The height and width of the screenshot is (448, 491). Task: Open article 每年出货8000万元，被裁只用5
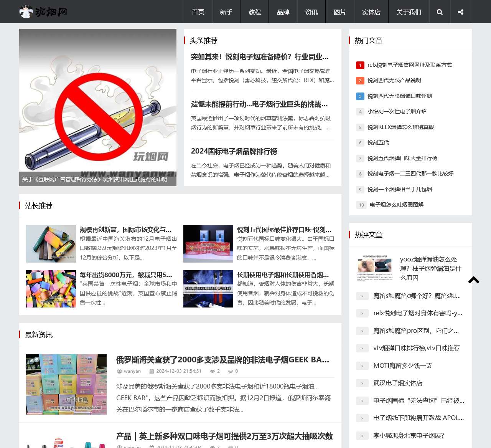tap(126, 275)
